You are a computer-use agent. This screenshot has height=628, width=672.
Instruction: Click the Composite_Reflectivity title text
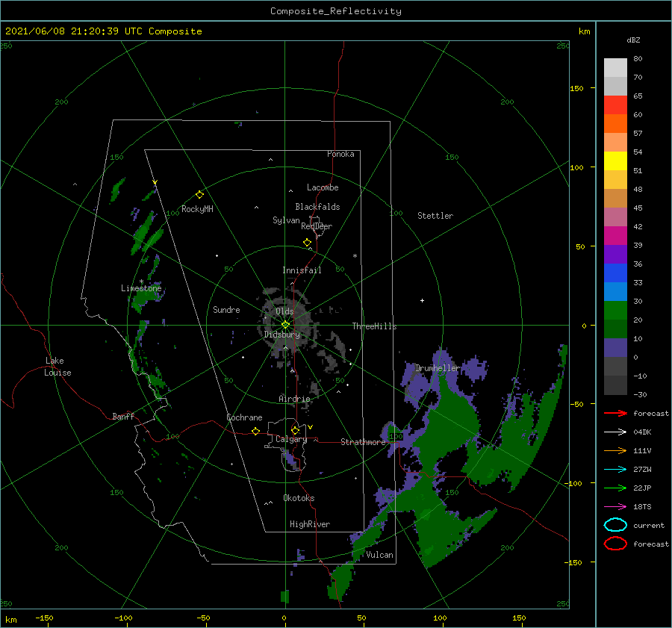click(x=336, y=11)
